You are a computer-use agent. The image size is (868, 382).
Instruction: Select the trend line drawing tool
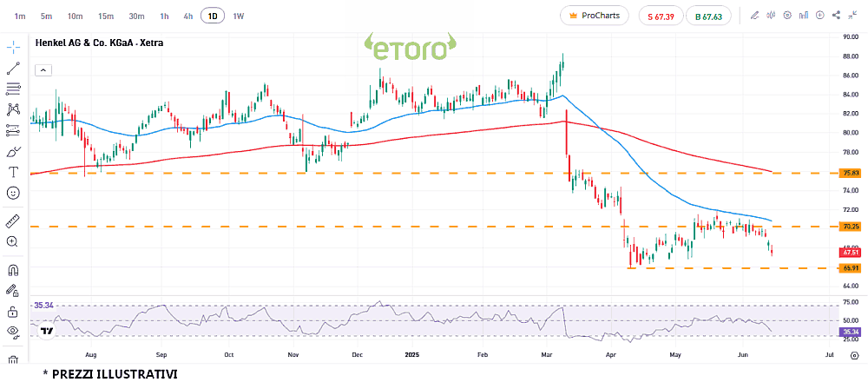[13, 68]
